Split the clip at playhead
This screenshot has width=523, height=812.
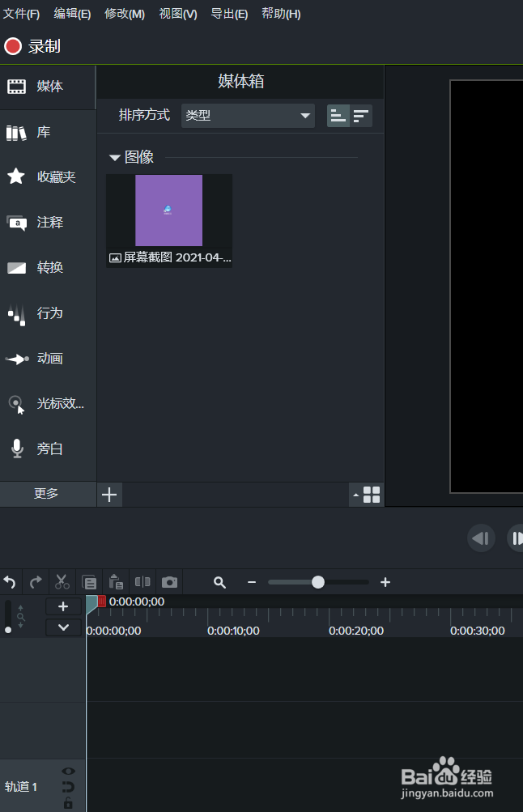tap(142, 583)
